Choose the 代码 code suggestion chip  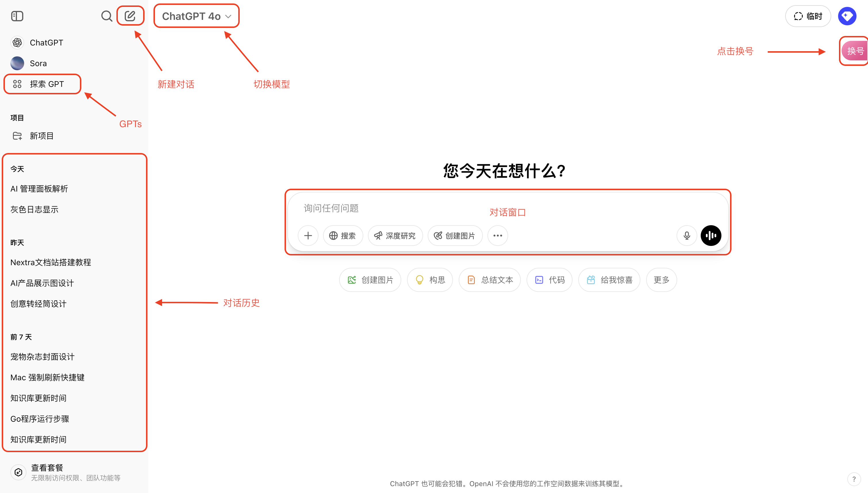pos(549,280)
